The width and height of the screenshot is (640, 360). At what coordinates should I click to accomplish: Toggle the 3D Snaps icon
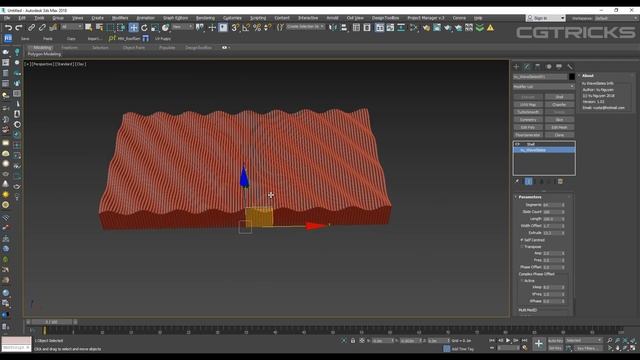(235, 28)
